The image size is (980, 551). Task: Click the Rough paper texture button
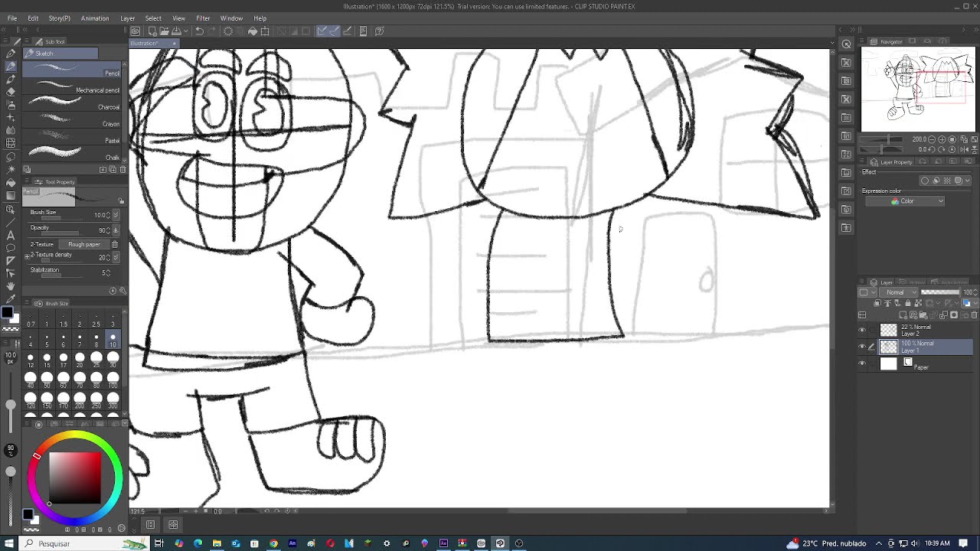point(83,244)
